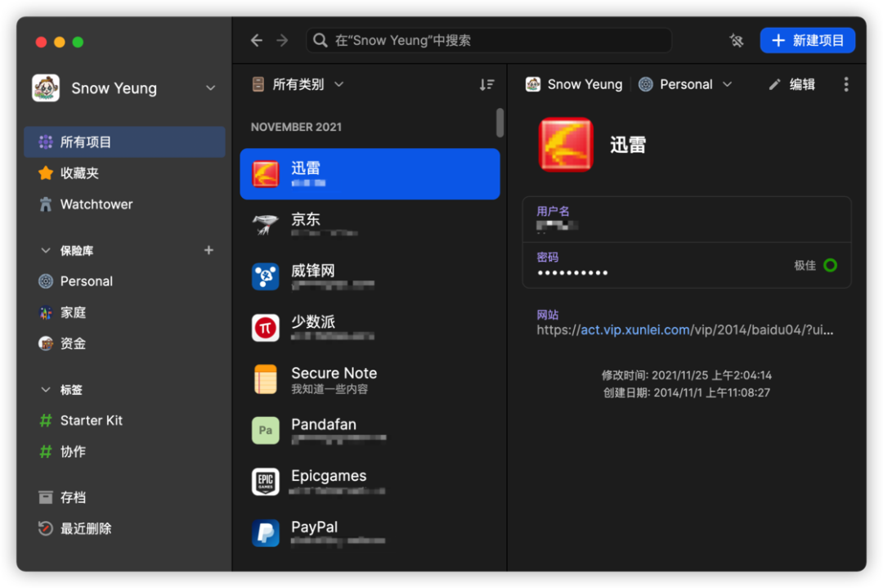This screenshot has height=588, width=883.
Task: Click the 用户名 field
Action: point(687,220)
